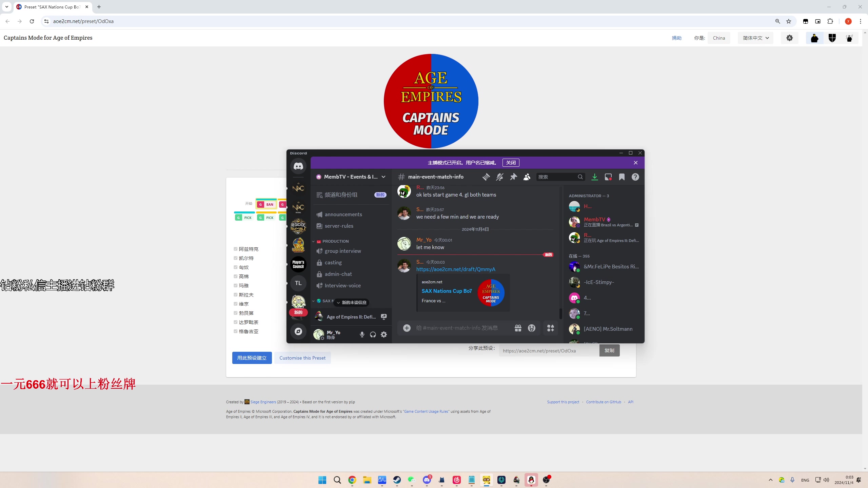The image size is (868, 488).
Task: Click 用此预设建立 create button
Action: tap(252, 358)
